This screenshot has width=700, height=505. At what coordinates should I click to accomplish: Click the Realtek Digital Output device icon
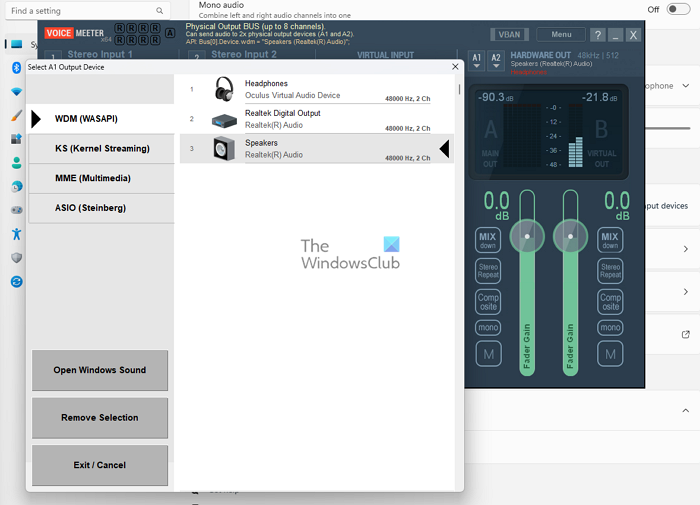coord(224,120)
